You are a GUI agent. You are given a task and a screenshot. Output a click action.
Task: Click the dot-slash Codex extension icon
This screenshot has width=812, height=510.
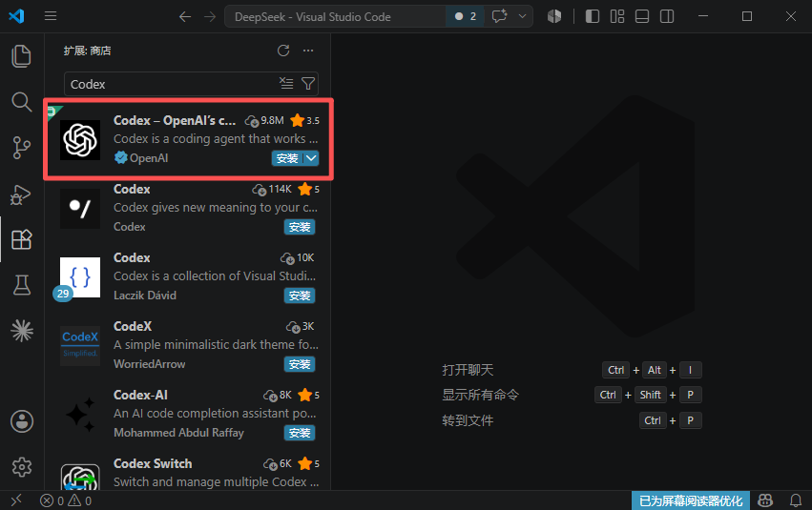80,209
